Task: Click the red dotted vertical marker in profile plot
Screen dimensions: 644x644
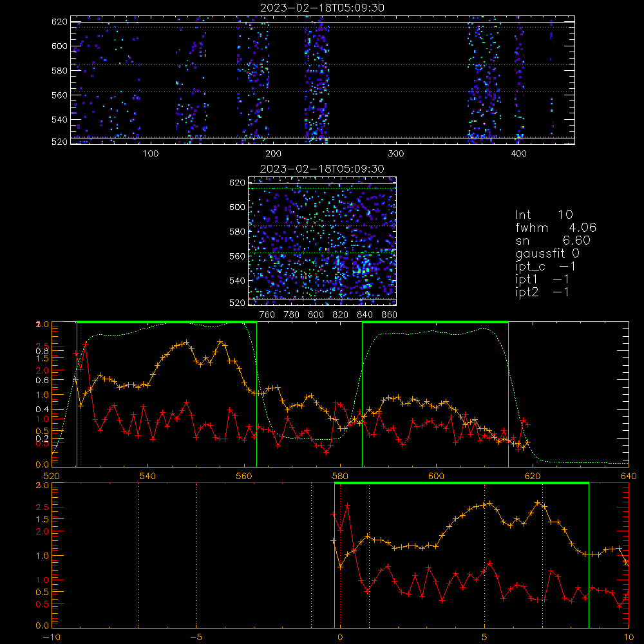Action: 81,395
